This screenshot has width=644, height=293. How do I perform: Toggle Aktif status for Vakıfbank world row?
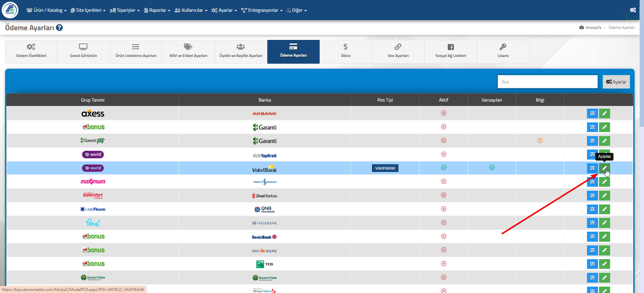coord(443,168)
